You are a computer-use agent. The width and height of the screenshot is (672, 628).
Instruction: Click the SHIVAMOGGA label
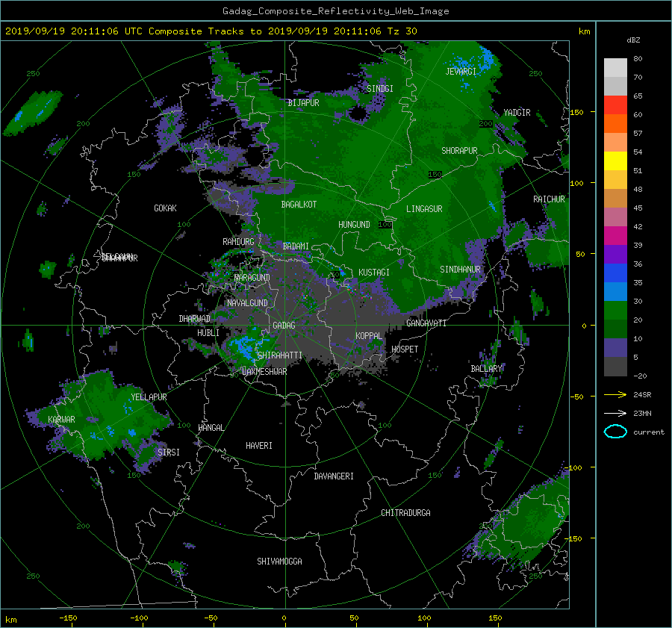(x=279, y=562)
